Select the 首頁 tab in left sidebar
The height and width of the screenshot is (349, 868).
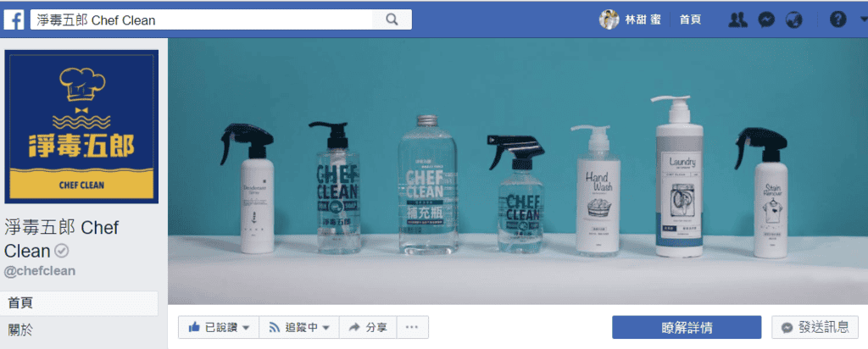(x=79, y=302)
